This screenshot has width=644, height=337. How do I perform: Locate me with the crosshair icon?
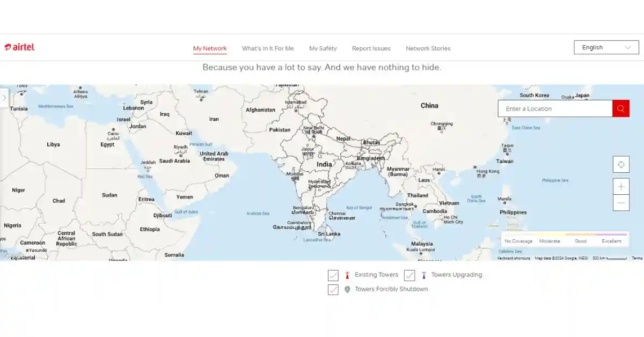621,164
